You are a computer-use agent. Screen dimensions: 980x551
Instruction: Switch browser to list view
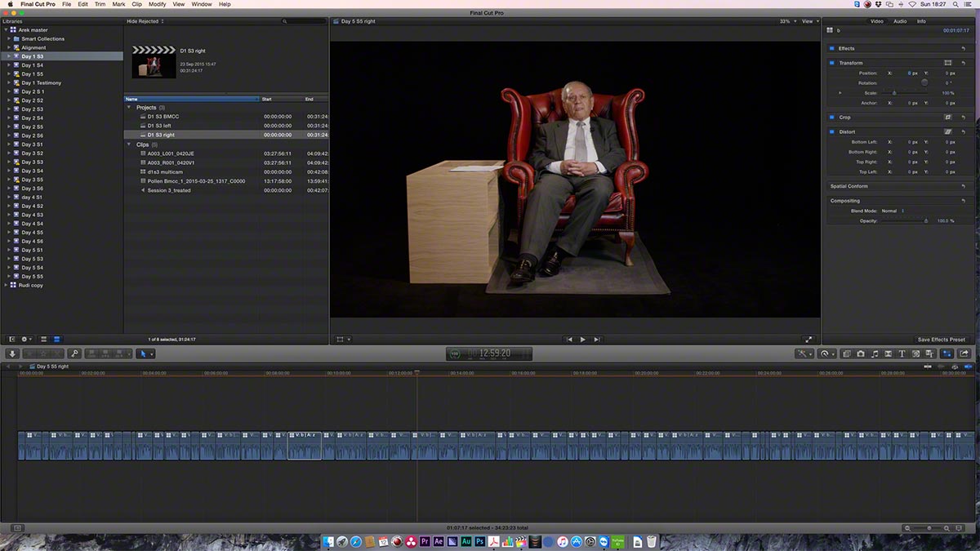[56, 339]
